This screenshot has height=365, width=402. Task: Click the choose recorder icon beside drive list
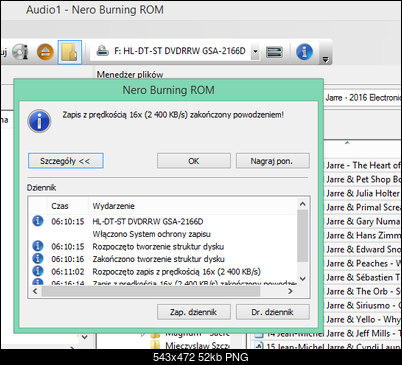[274, 52]
